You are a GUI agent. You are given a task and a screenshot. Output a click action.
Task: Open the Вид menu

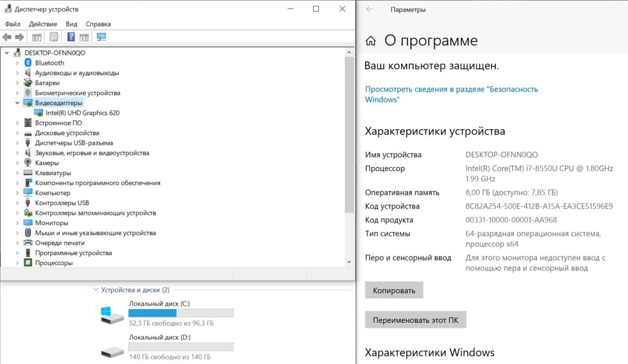click(x=71, y=24)
